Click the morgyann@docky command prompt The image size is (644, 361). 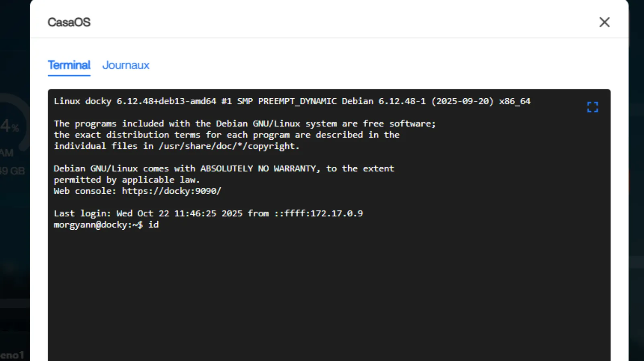98,225
